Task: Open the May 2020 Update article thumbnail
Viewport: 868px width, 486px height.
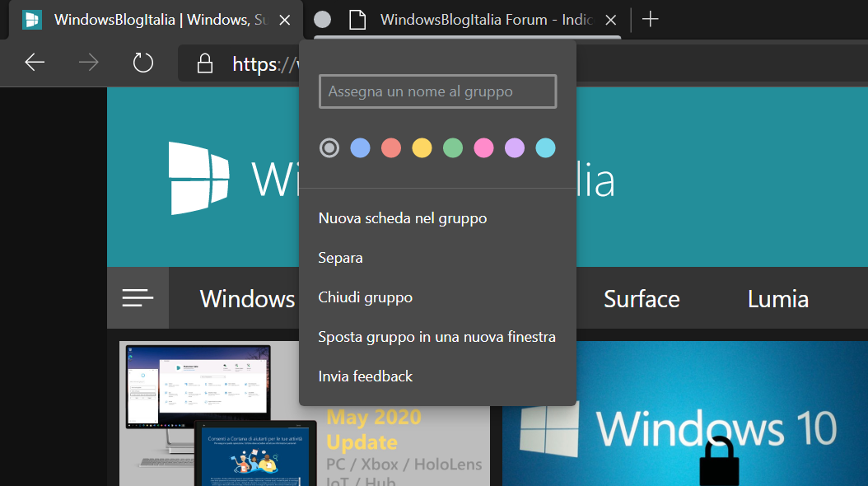Action: (x=305, y=414)
